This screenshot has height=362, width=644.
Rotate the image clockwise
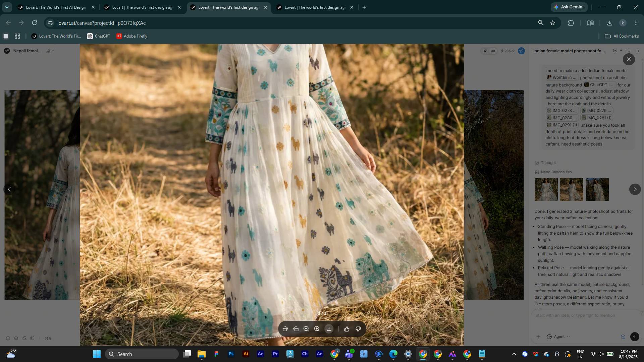[x=296, y=329]
